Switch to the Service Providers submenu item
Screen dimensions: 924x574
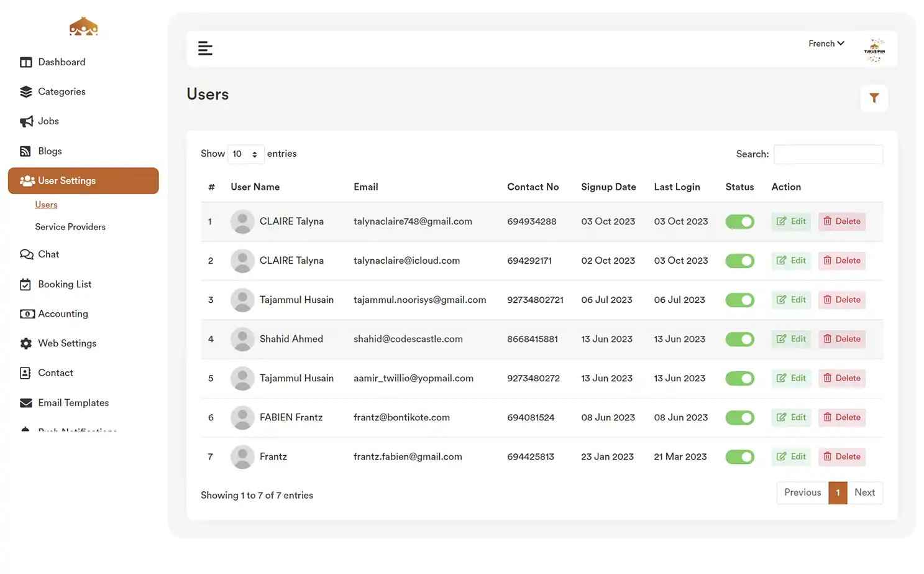[70, 226]
